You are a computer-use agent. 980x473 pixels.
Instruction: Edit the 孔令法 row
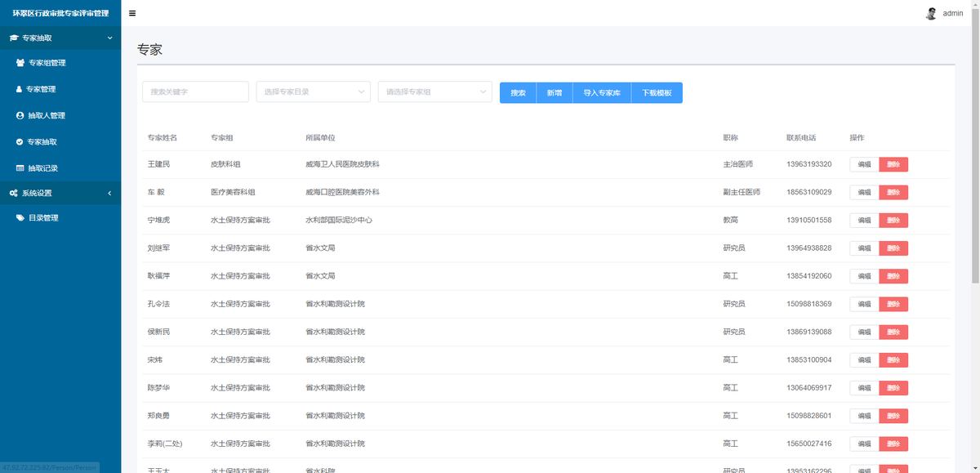click(x=864, y=304)
